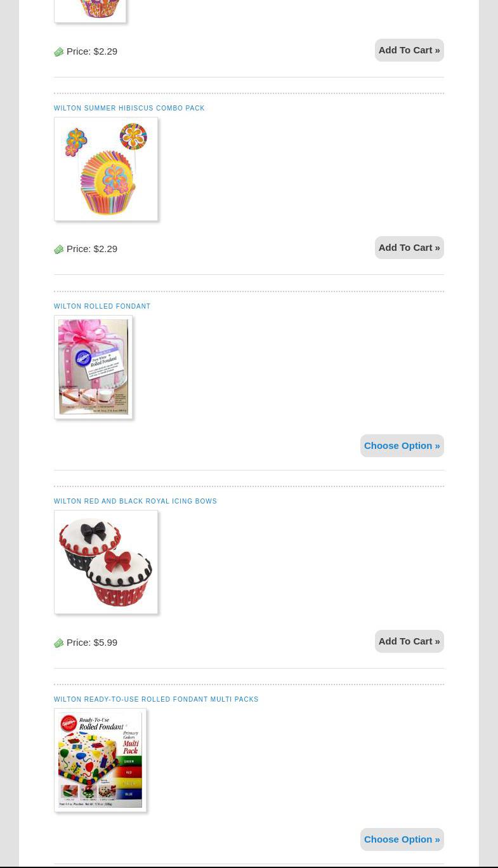The image size is (498, 868).
Task: View the hibiscus cupcake combo pack image
Action: click(x=106, y=169)
